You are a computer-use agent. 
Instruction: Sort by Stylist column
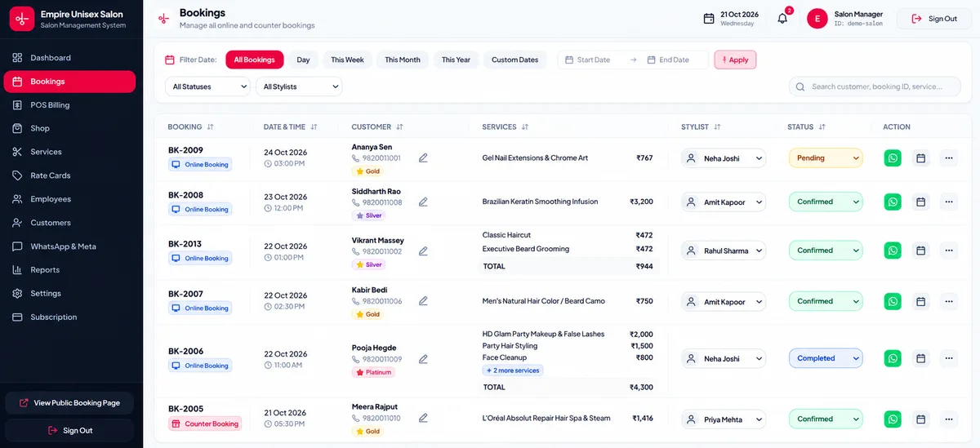point(717,127)
